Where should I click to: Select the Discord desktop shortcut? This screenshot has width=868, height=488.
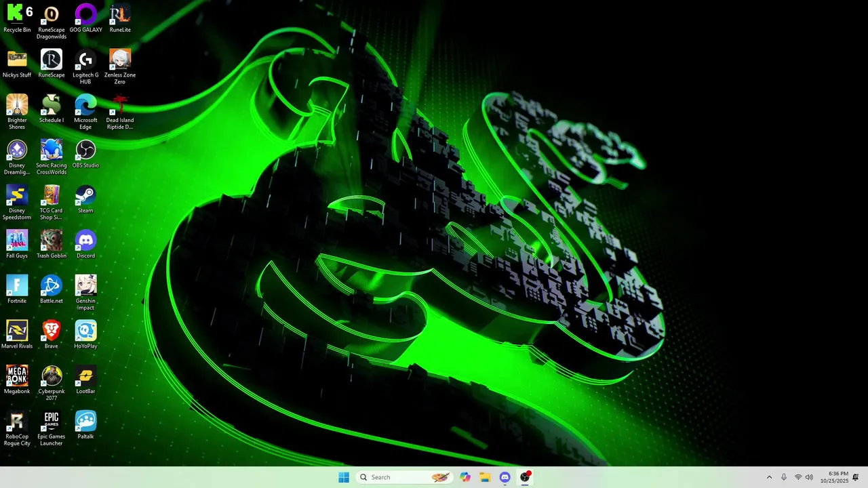click(x=85, y=245)
